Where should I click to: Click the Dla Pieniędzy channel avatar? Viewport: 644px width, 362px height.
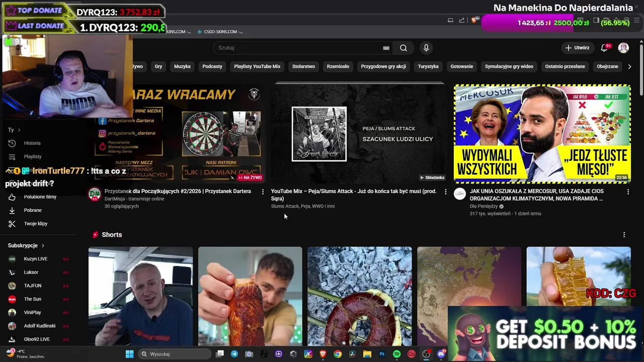(x=460, y=194)
